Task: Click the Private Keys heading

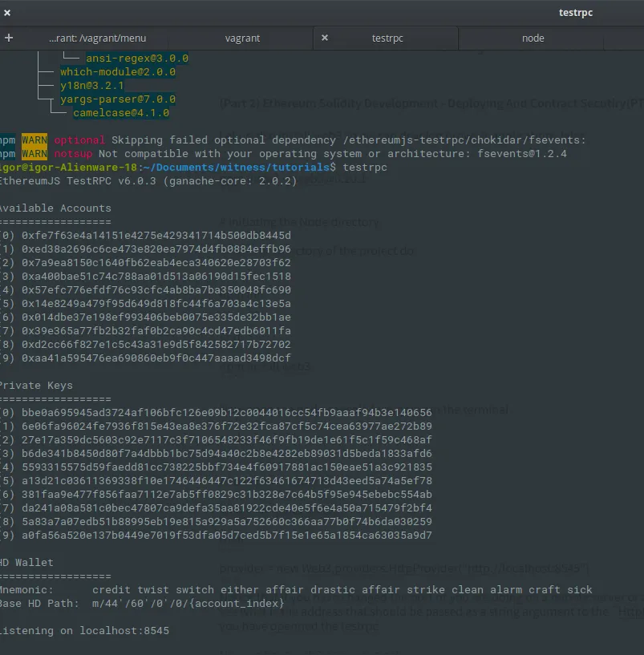Action: [36, 385]
